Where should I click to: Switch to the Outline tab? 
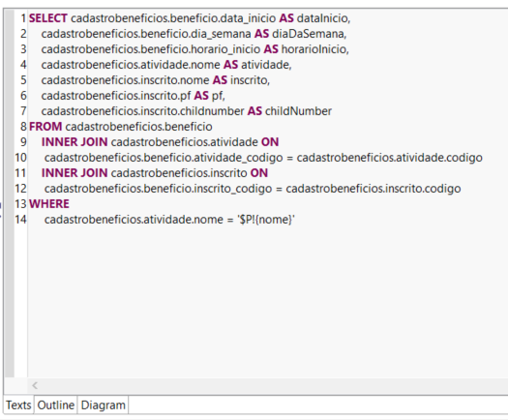click(56, 405)
